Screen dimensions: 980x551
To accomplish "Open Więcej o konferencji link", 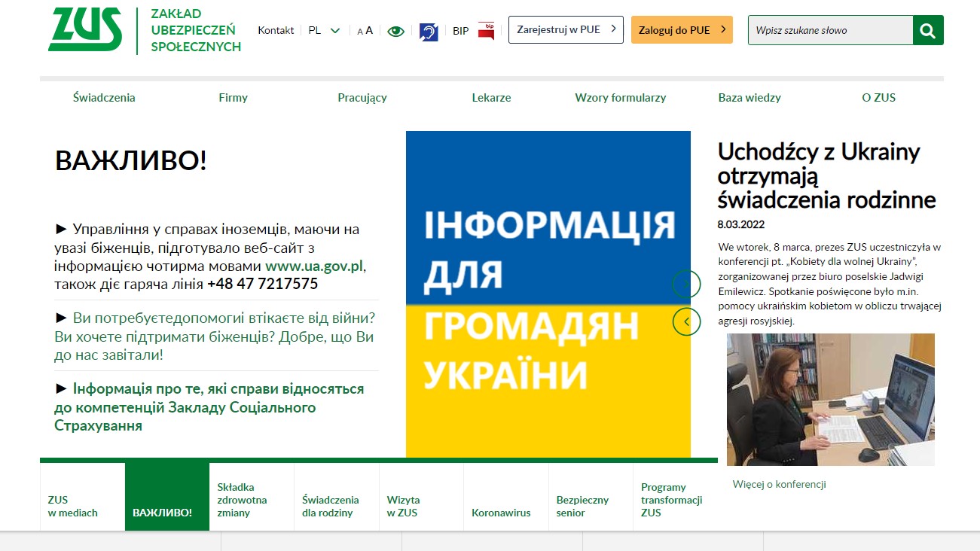I will [x=780, y=484].
